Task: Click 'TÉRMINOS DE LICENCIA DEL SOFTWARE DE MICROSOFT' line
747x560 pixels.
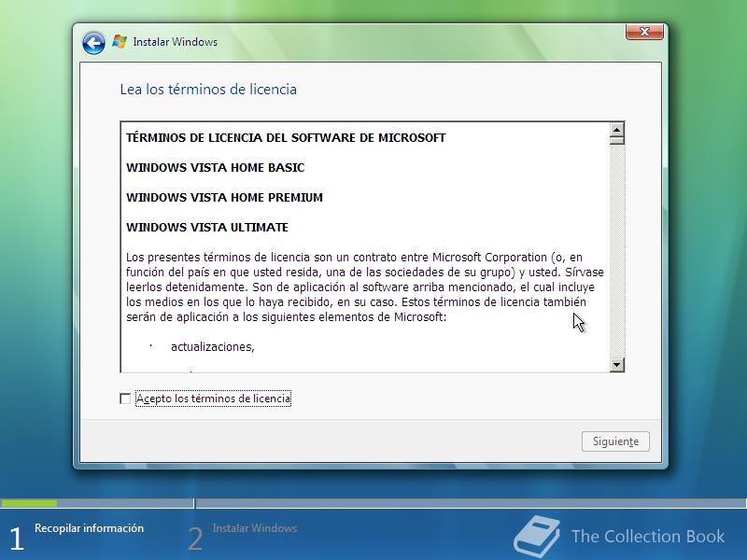Action: (286, 138)
